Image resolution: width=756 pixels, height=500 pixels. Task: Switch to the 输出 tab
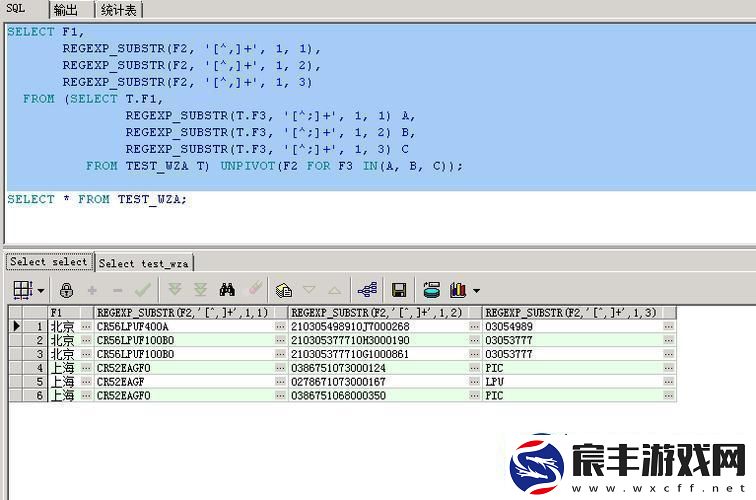click(x=66, y=10)
